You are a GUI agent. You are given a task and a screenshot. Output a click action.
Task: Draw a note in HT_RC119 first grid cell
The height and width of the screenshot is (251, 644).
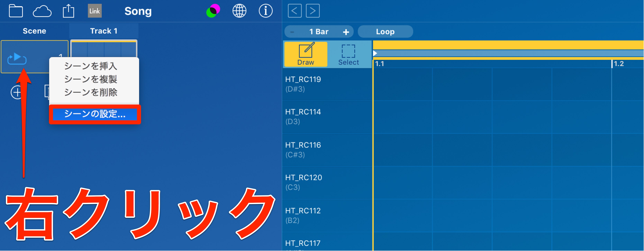coord(403,84)
